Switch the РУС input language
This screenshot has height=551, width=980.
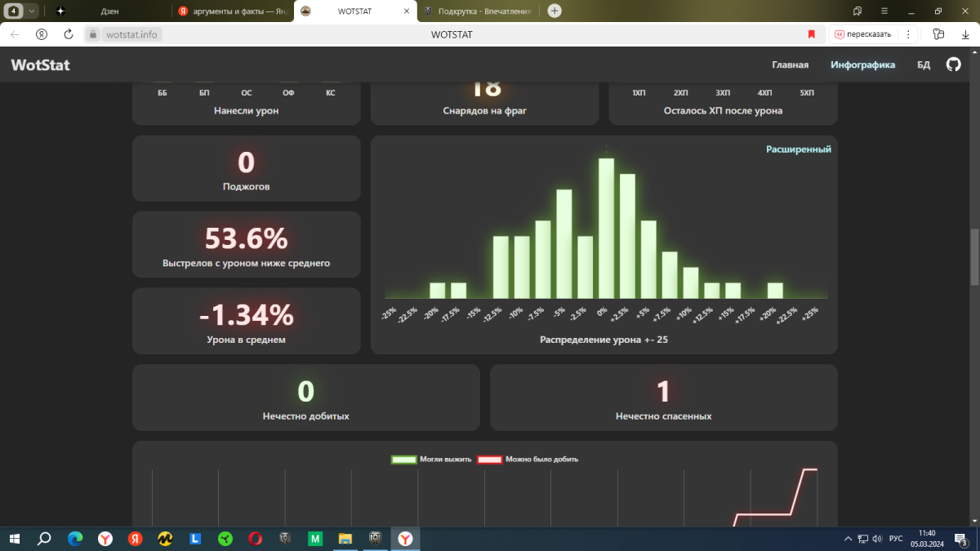[x=896, y=539]
